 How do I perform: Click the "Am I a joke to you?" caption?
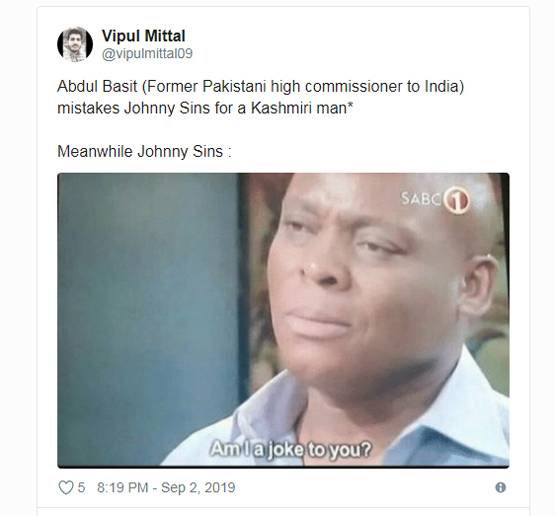[290, 449]
